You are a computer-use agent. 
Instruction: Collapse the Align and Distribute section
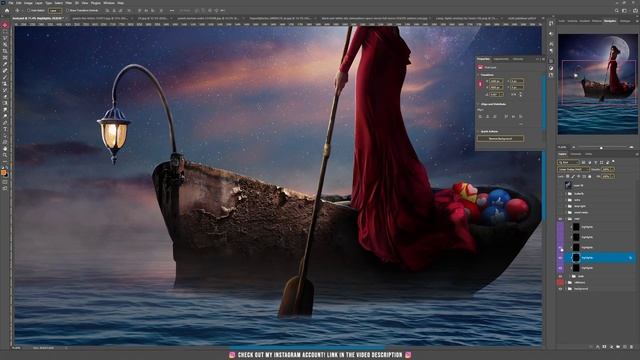tap(478, 104)
